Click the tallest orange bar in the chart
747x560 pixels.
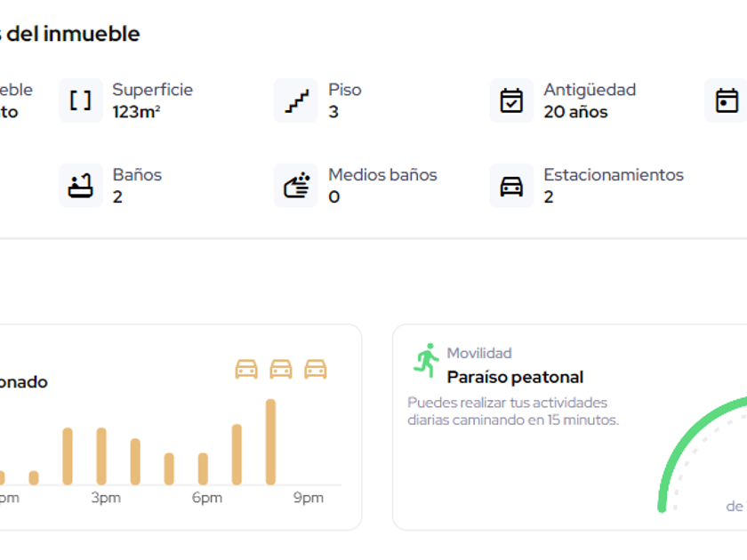270,442
